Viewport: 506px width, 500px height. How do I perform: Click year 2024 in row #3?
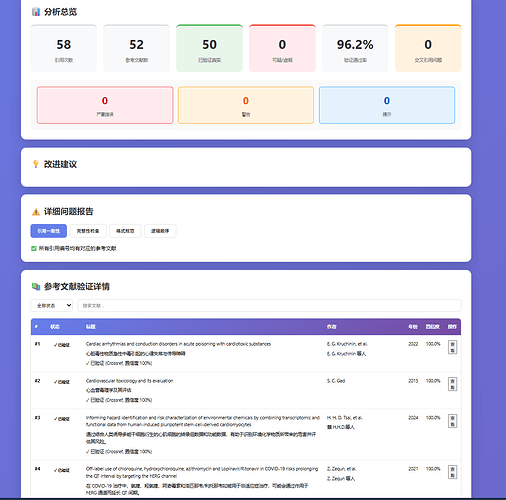tap(413, 418)
